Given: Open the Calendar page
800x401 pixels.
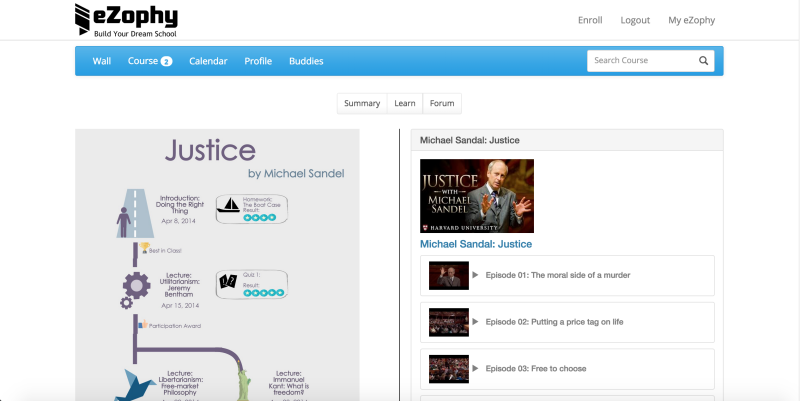Looking at the screenshot, I should 208,61.
